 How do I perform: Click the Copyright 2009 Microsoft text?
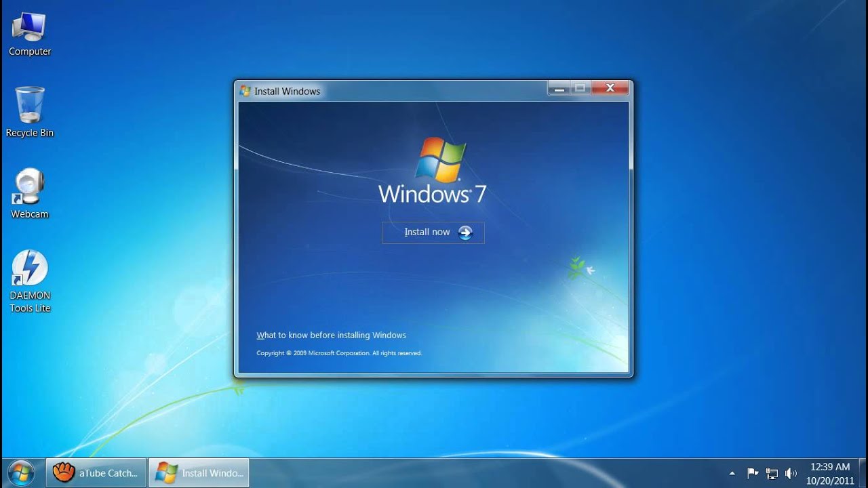click(339, 353)
